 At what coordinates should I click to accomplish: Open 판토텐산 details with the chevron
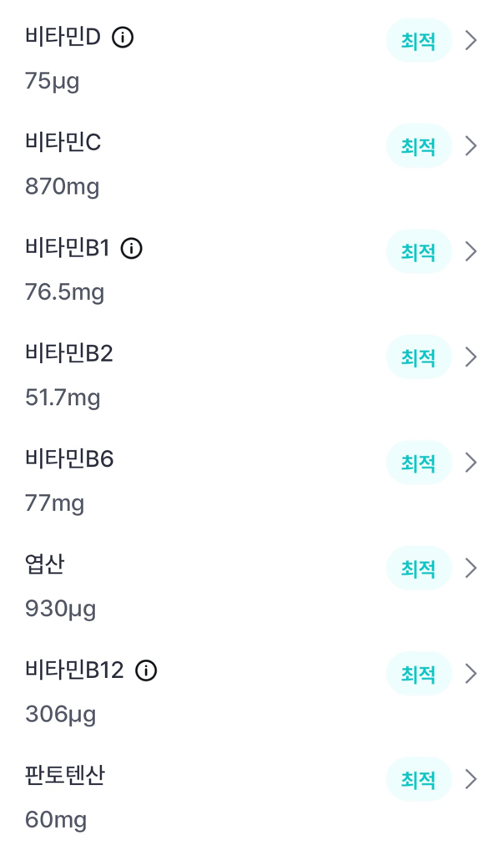471,779
